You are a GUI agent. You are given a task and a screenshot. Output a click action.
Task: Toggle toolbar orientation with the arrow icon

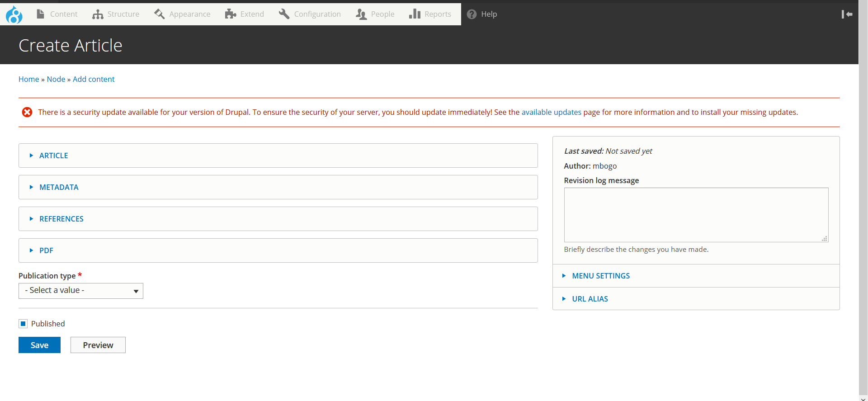tap(847, 14)
